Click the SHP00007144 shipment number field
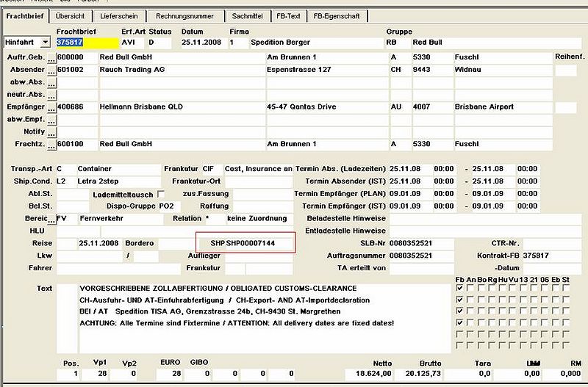This screenshot has height=387, width=588. click(x=259, y=243)
